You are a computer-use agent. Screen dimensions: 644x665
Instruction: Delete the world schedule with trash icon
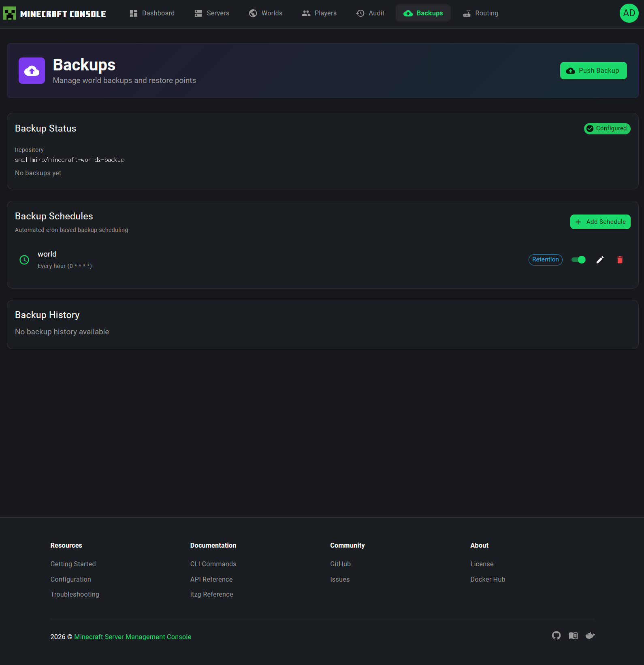620,260
